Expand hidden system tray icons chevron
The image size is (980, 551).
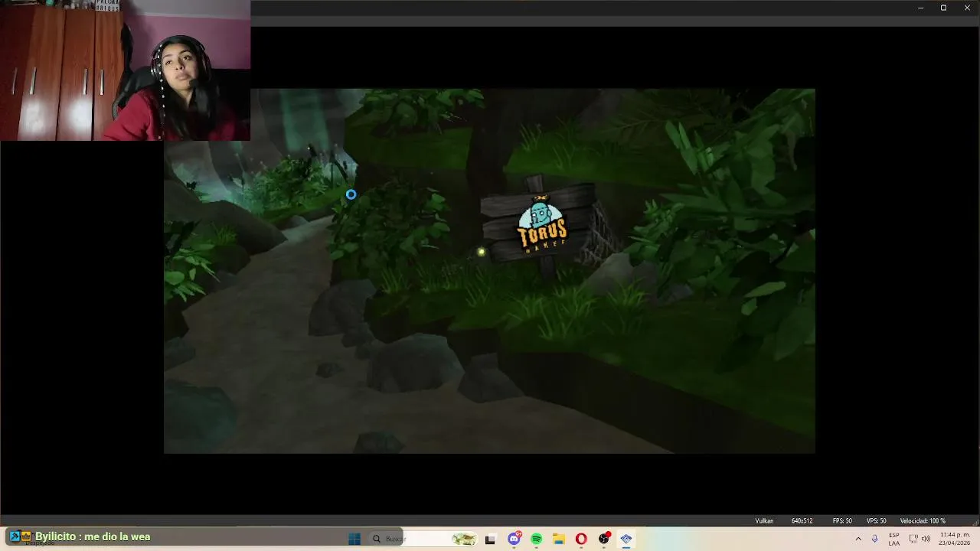pos(858,539)
